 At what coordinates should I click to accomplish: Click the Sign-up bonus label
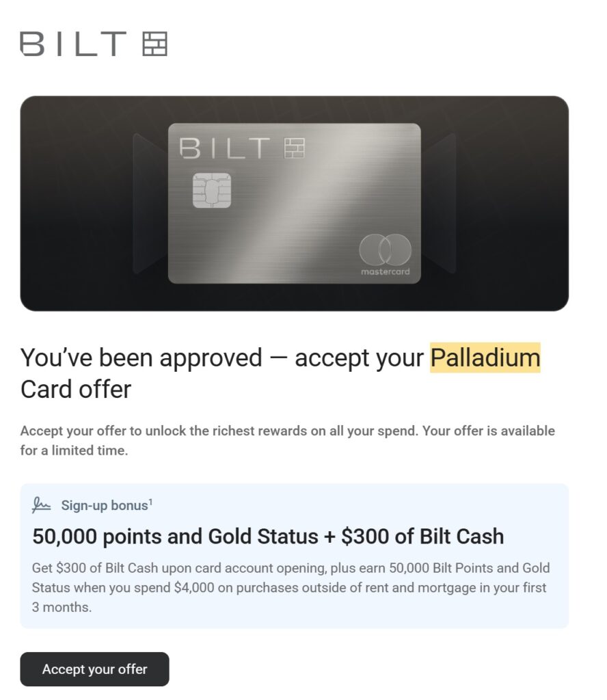tap(104, 506)
